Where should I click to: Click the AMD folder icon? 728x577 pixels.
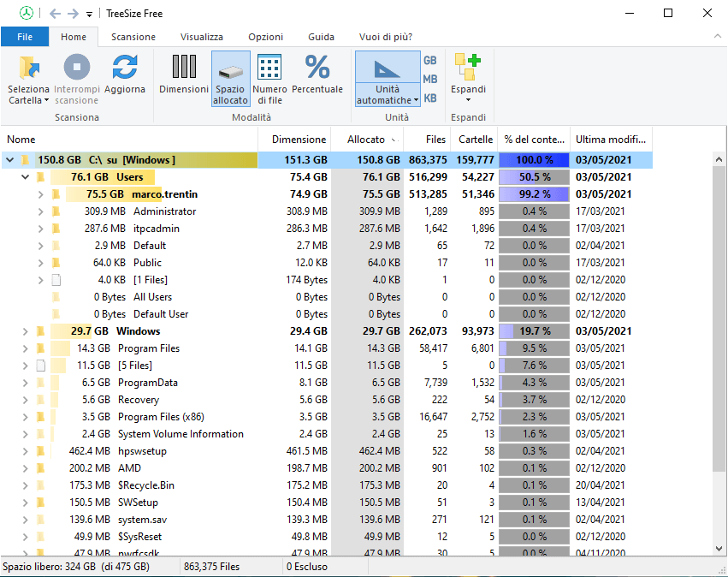41,468
